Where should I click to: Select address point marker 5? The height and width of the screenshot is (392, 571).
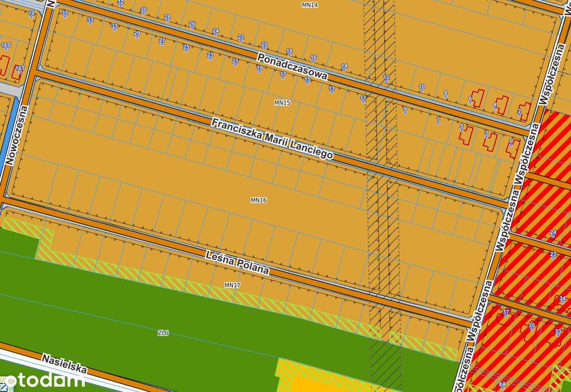coord(462,127)
